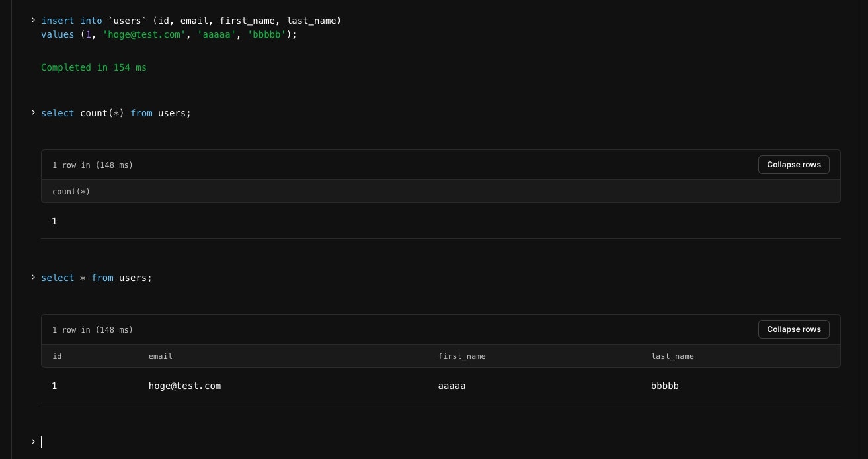Screen dimensions: 868x459
Task: Click prompt chevron beside select count(*) query
Action: (33, 113)
